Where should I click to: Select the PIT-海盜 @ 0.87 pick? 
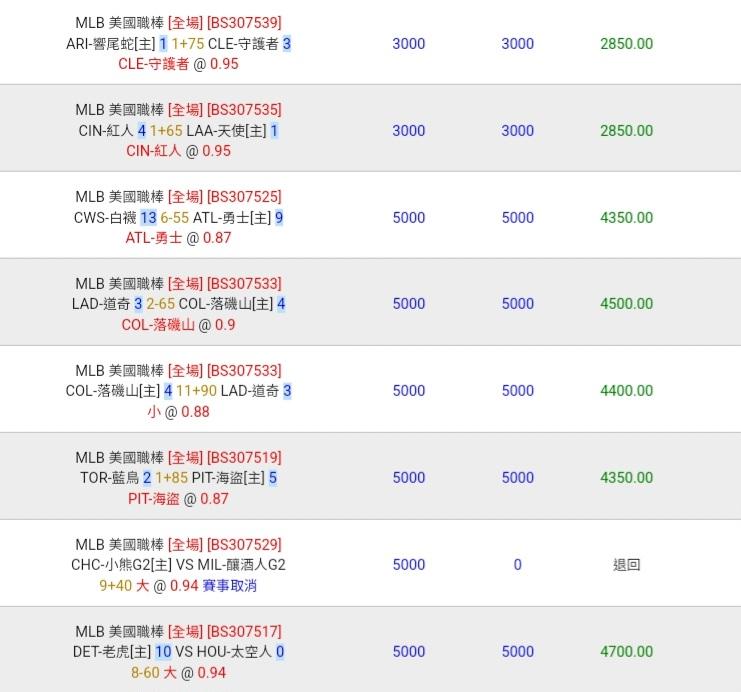pyautogui.click(x=178, y=499)
